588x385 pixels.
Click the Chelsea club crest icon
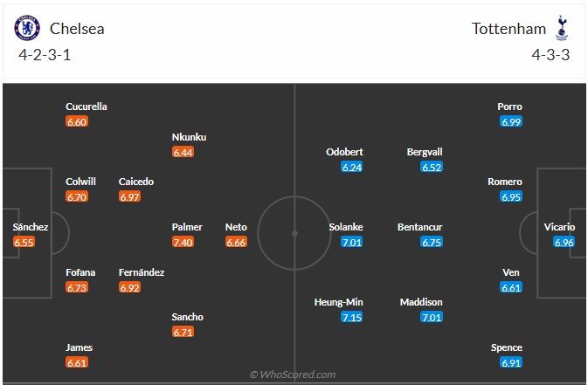27,28
